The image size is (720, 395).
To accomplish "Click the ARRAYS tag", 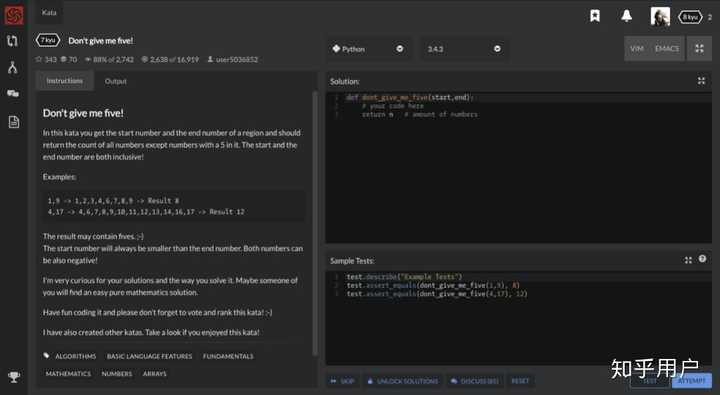I will [154, 373].
